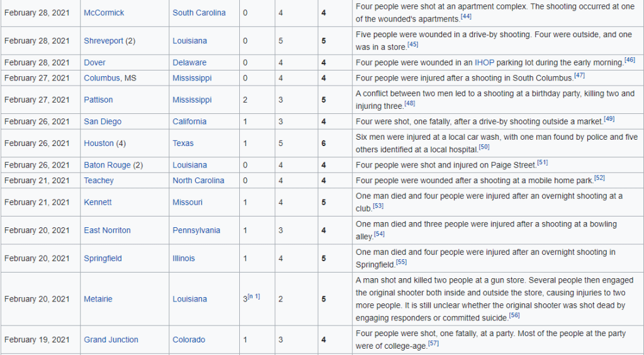Open the Pattison city link

pyautogui.click(x=99, y=99)
